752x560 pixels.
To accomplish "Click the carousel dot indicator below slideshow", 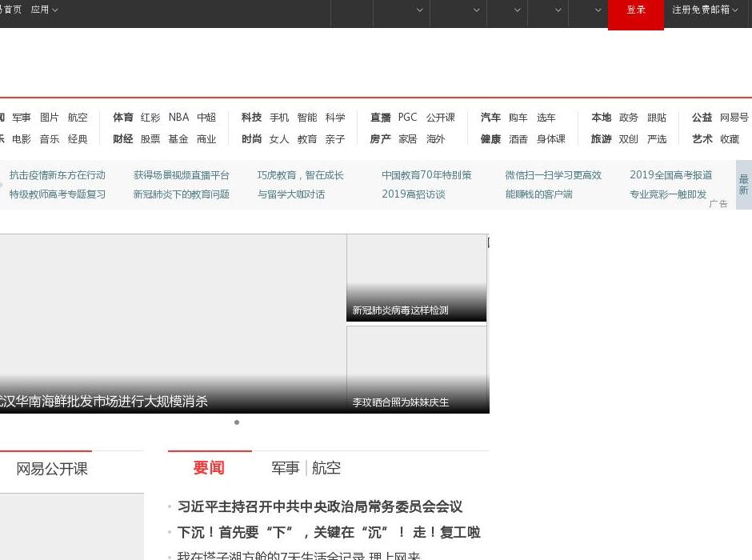I will tap(237, 422).
